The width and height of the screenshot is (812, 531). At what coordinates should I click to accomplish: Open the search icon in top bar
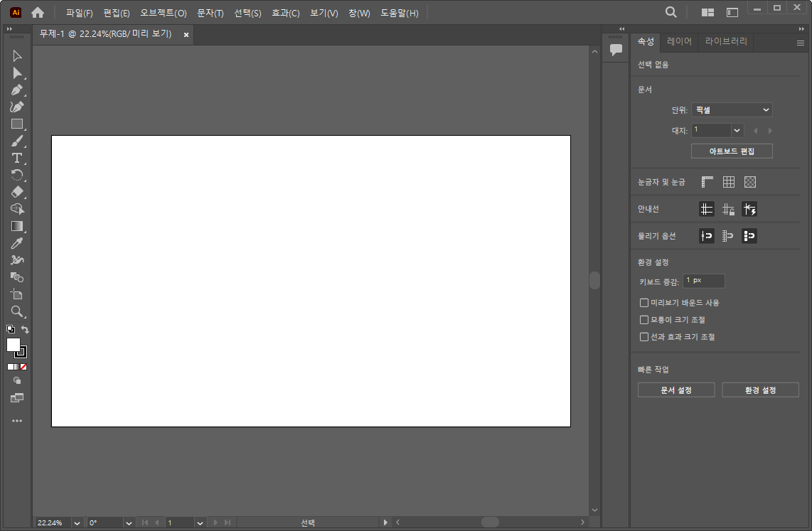[x=671, y=12]
